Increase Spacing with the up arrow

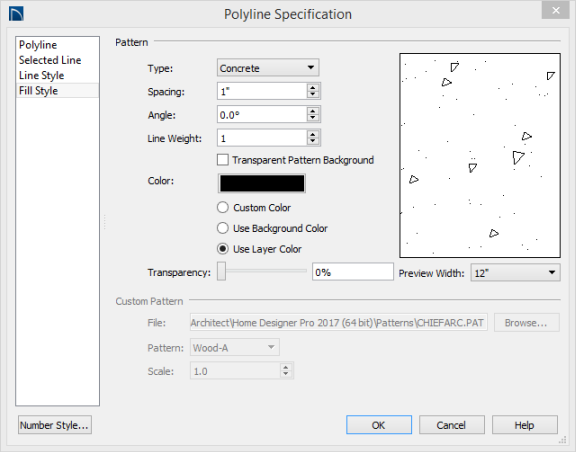click(313, 87)
